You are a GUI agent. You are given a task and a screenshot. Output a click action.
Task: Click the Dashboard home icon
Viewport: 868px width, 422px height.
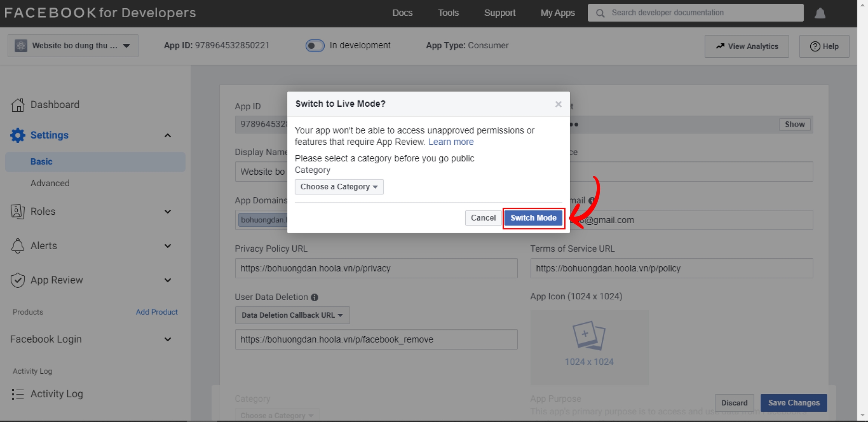tap(18, 105)
